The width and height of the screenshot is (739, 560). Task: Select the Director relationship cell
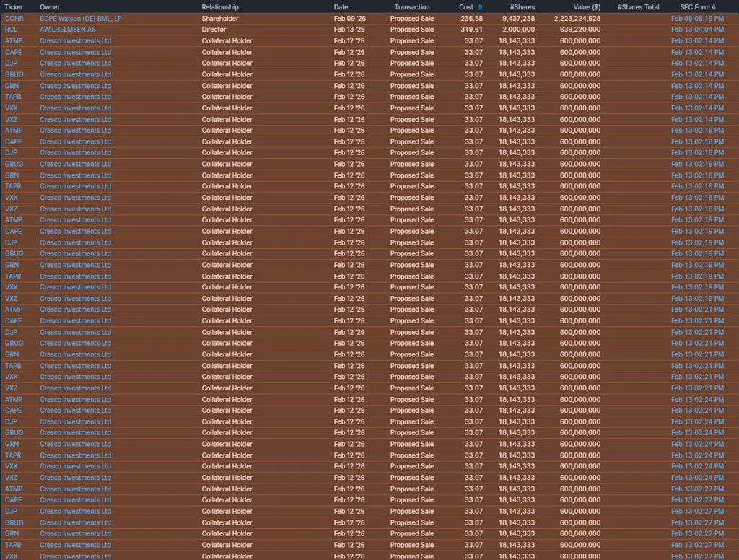click(x=214, y=29)
